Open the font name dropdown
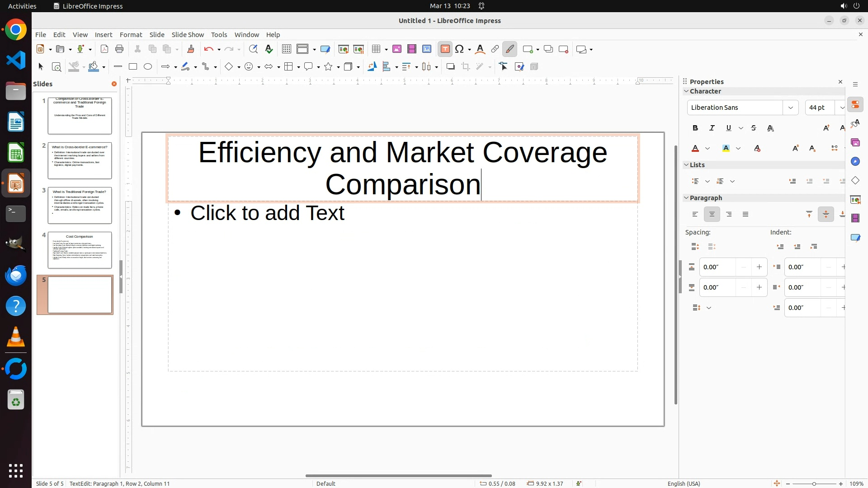The width and height of the screenshot is (868, 488). 791,108
